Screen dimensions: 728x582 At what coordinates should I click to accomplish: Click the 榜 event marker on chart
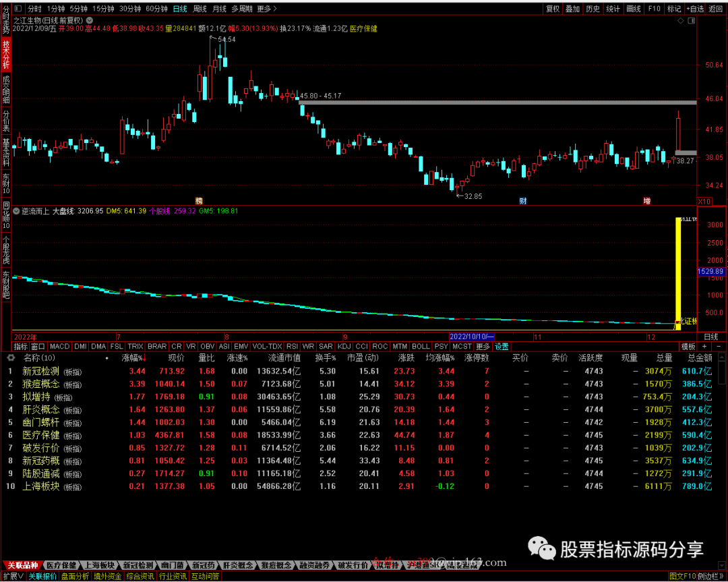tap(199, 201)
